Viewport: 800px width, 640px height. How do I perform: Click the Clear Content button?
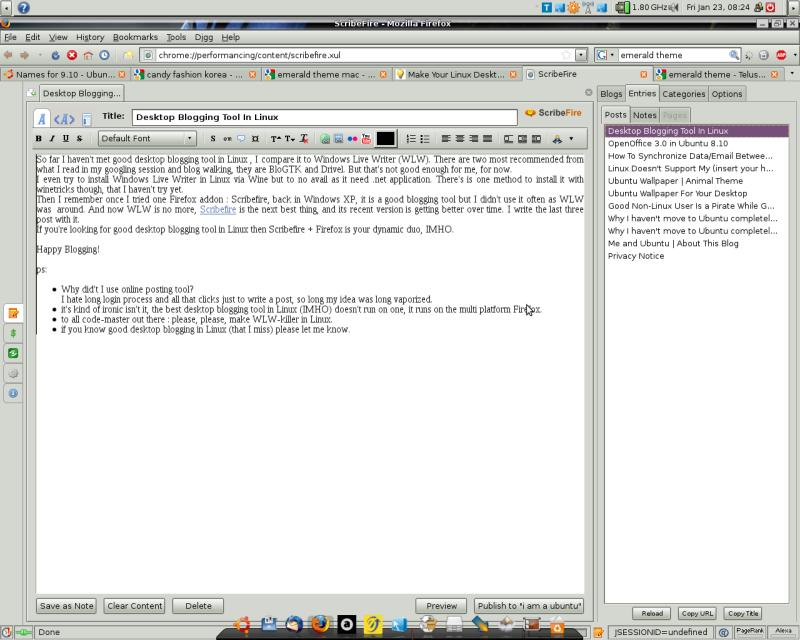135,606
